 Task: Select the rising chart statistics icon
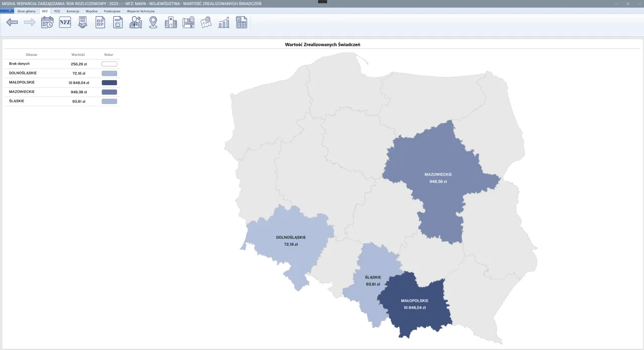tap(223, 22)
